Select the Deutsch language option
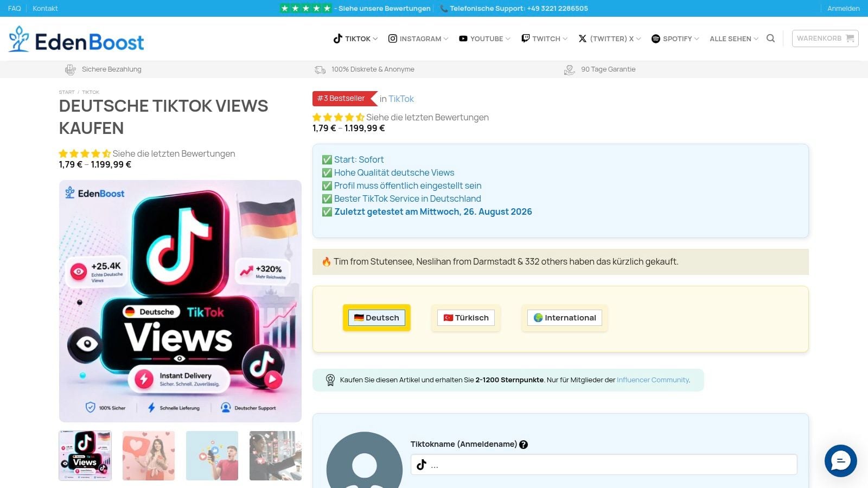This screenshot has height=488, width=868. 376,318
